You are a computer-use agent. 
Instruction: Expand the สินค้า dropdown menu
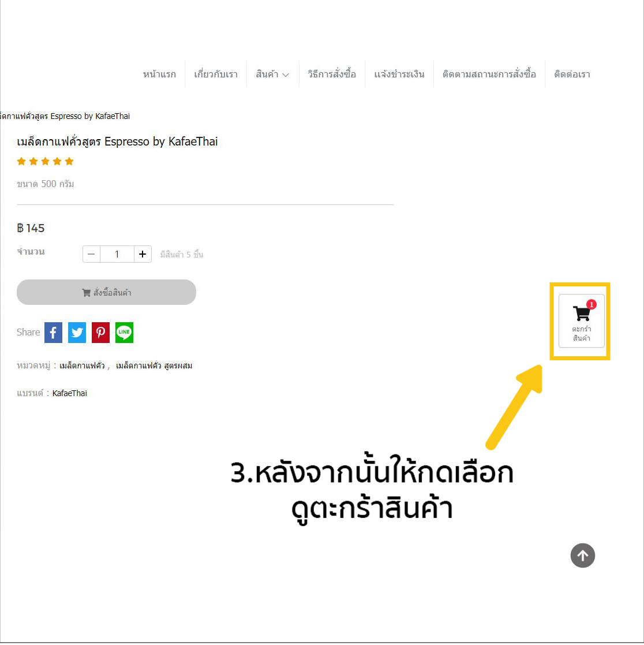272,74
